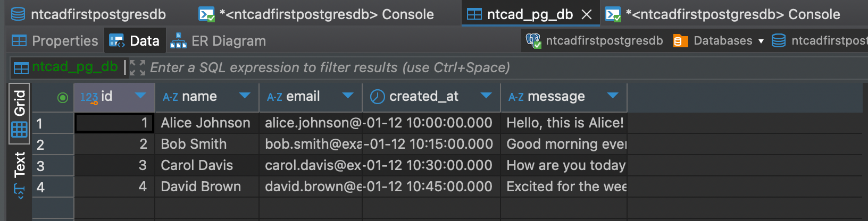Screen dimensions: 868x221
Task: Expand the Databases dropdown arrow
Action: pyautogui.click(x=761, y=41)
